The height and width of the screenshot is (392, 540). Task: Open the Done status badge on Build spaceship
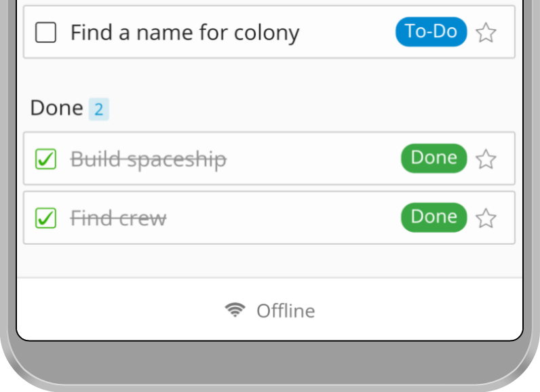pos(434,158)
